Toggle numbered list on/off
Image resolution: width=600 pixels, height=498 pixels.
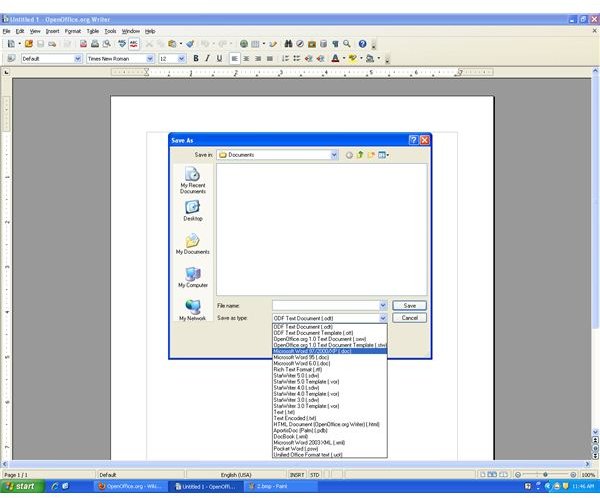coord(285,59)
